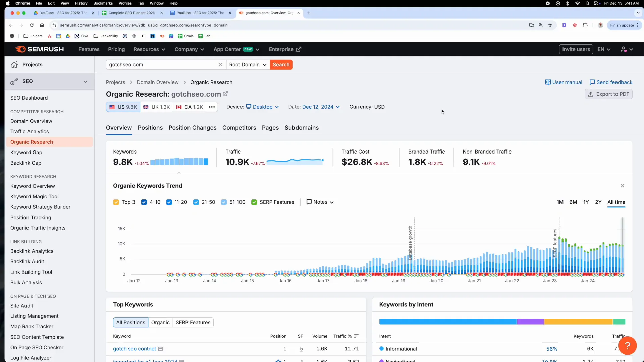Image resolution: width=644 pixels, height=362 pixels.
Task: Click the purple segment of intent bar
Action: pyautogui.click(x=530, y=322)
